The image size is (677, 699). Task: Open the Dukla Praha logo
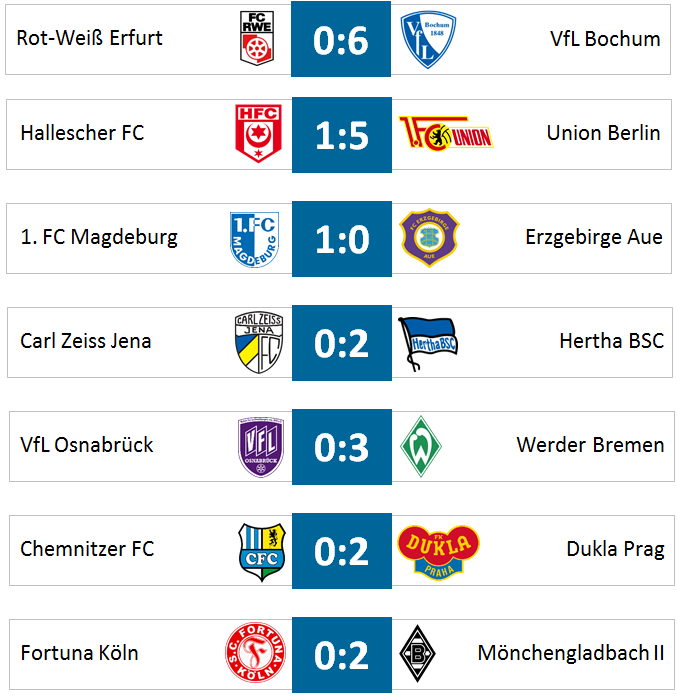pos(439,552)
